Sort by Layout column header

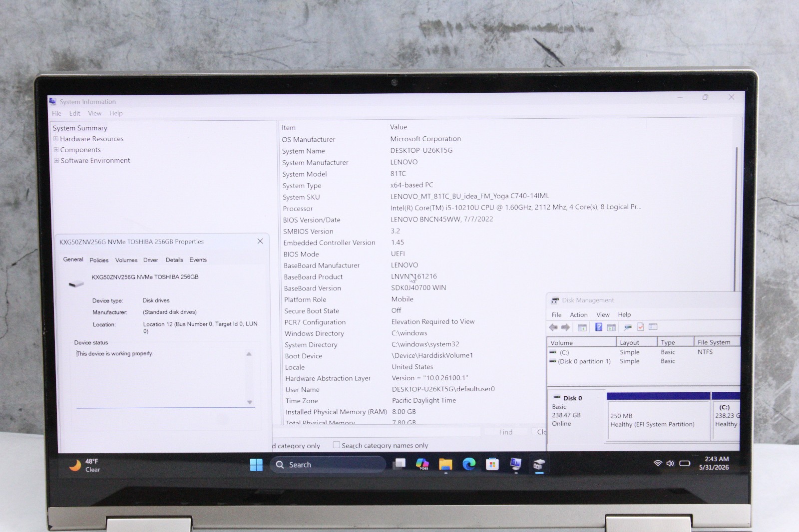click(x=637, y=343)
